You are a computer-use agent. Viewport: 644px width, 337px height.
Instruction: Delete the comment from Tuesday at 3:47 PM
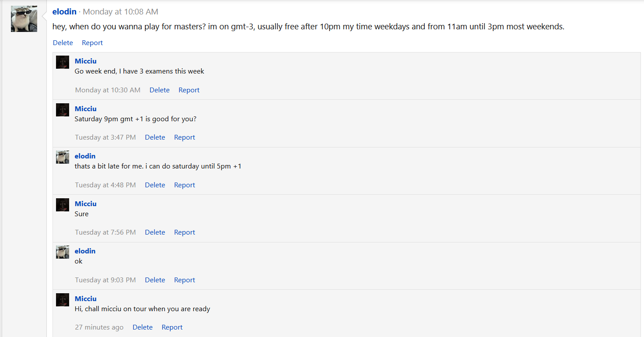[x=155, y=137]
